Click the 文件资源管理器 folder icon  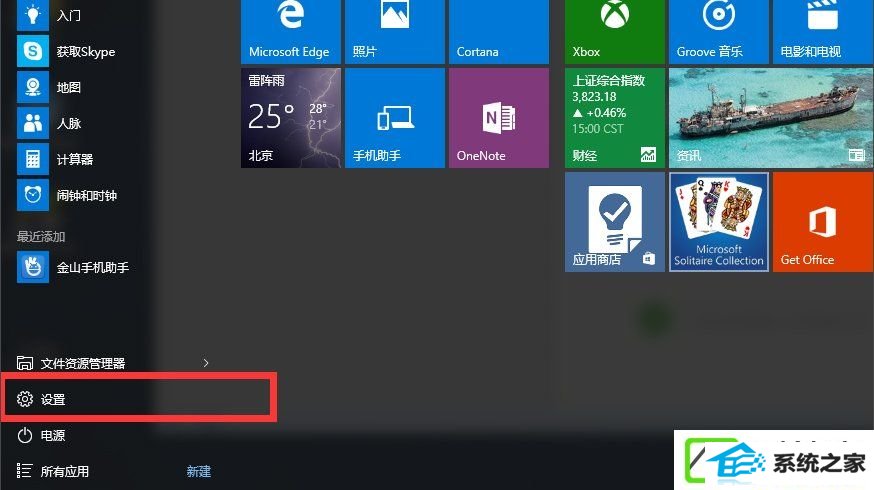click(x=25, y=363)
